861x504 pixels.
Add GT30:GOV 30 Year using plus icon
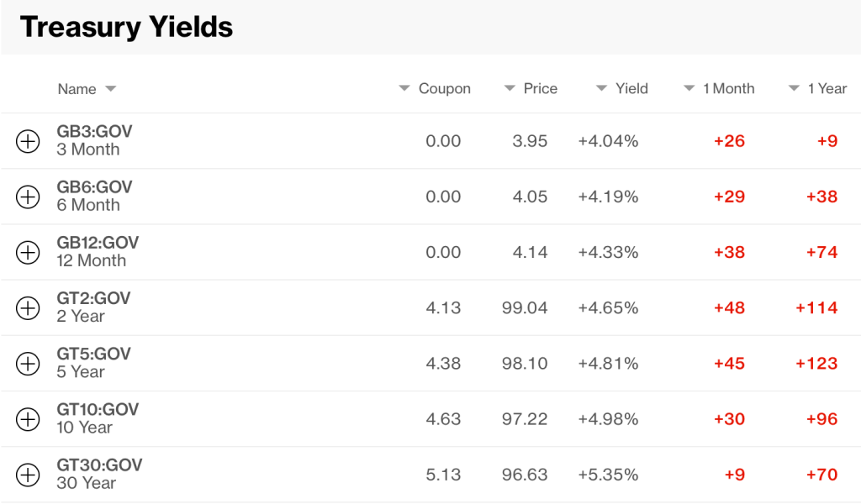click(28, 475)
